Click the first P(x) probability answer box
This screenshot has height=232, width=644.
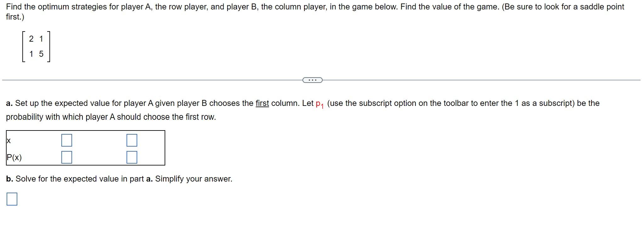67,157
